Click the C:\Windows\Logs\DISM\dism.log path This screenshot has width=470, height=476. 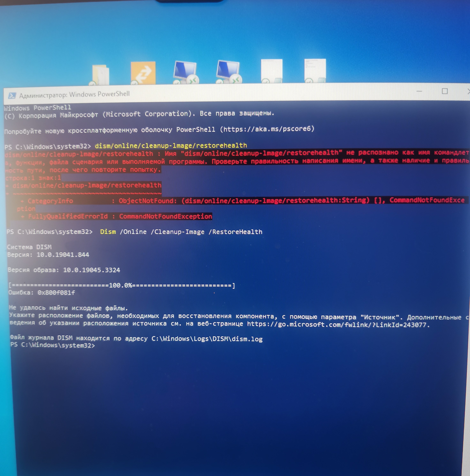[207, 339]
